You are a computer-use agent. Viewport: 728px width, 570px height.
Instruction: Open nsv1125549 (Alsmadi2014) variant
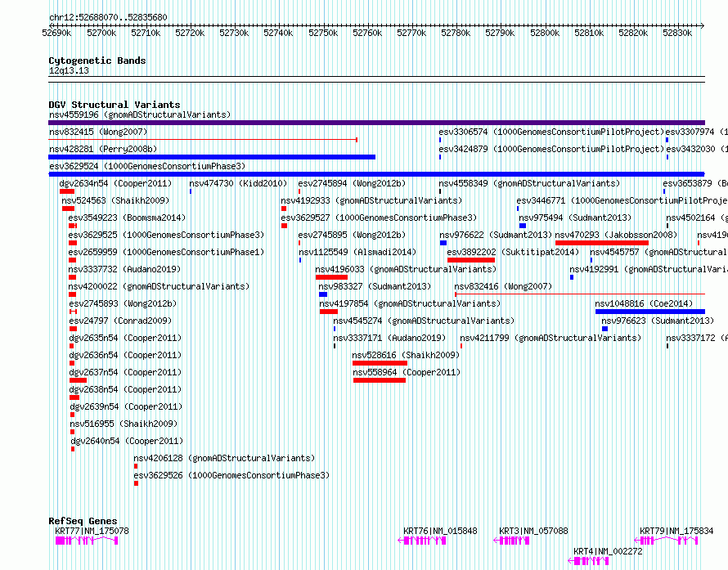click(x=357, y=252)
